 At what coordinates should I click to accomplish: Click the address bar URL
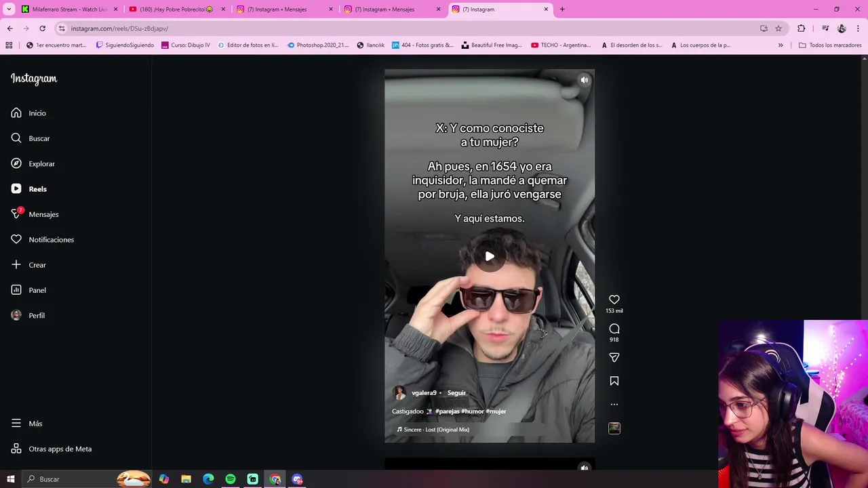point(119,28)
